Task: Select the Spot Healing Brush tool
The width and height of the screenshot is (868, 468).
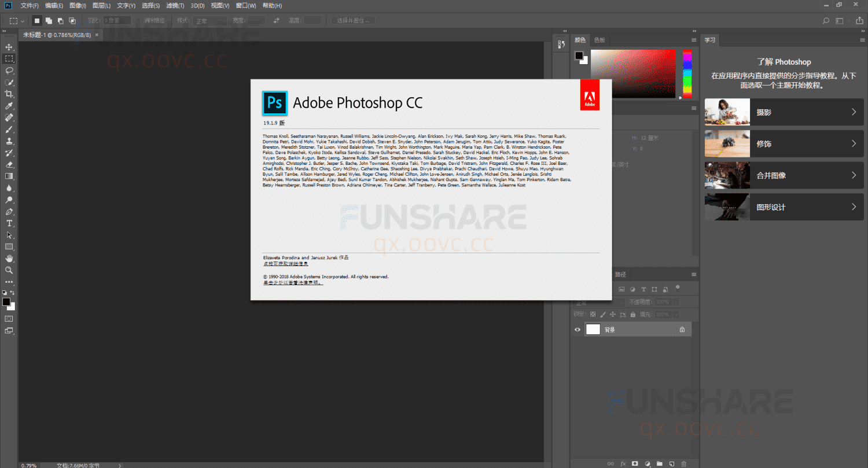Action: 9,117
